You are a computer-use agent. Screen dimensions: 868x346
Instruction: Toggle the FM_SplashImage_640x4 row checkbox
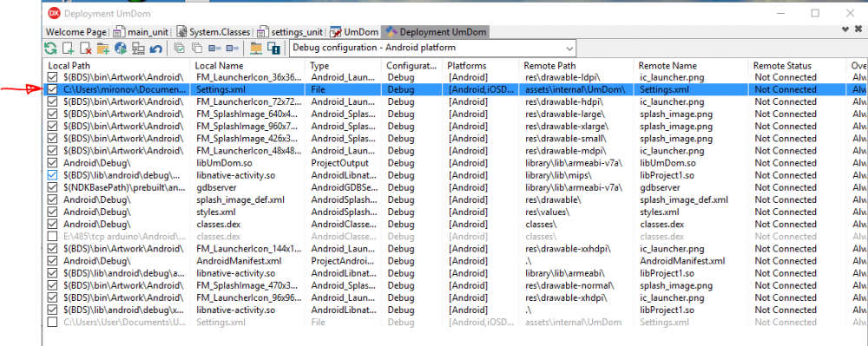[x=52, y=114]
